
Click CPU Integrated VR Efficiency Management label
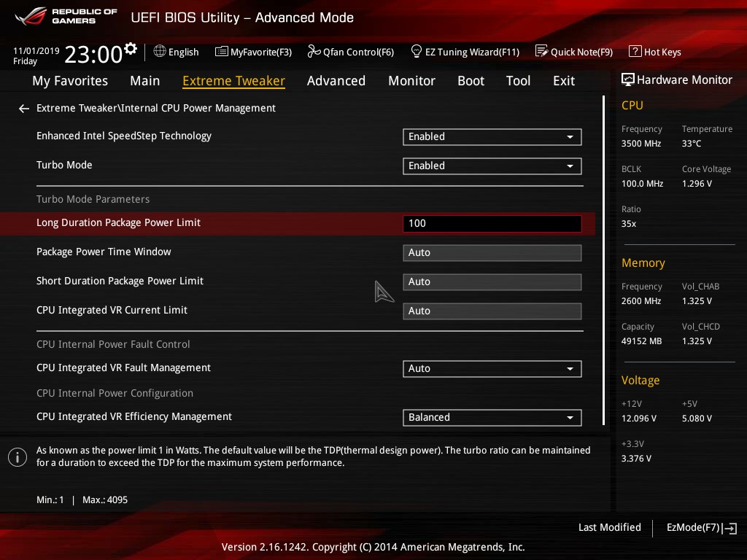[134, 416]
